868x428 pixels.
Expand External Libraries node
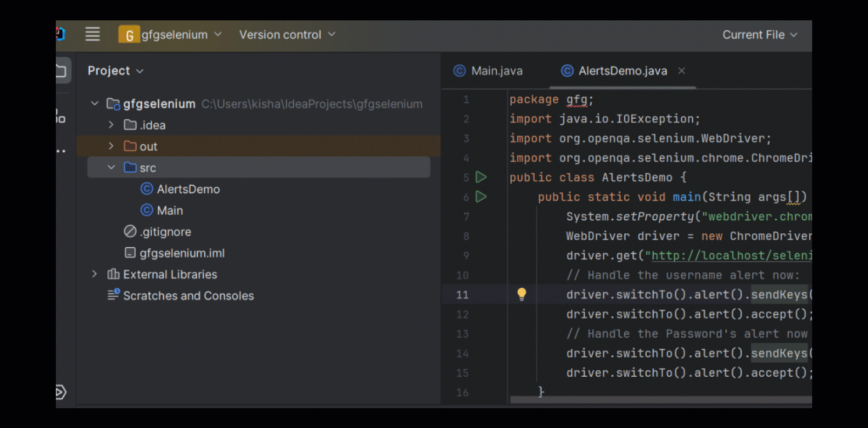pyautogui.click(x=94, y=274)
